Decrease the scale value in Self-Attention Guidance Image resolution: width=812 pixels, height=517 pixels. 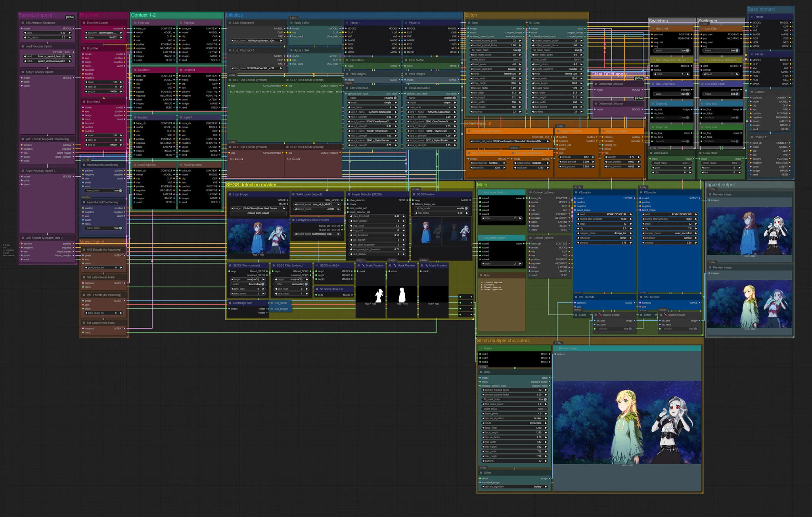point(25,33)
